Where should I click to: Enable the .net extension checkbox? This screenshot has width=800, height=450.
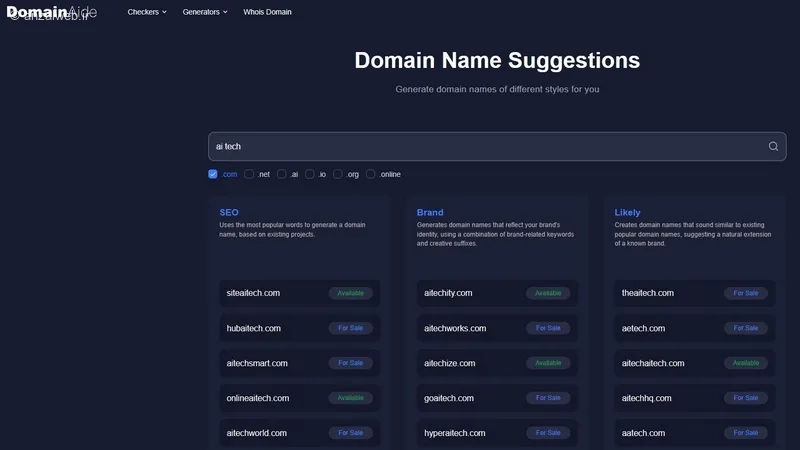(x=249, y=174)
